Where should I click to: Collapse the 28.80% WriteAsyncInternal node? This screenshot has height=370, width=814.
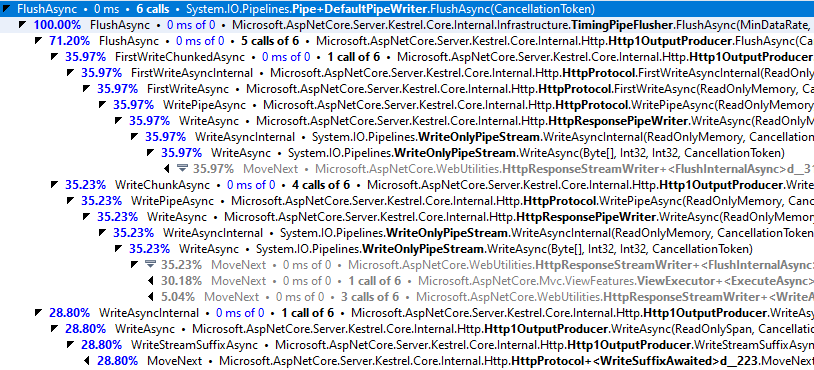(x=38, y=313)
